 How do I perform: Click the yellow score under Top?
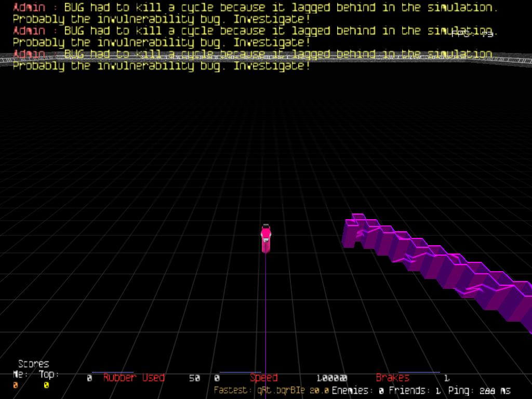click(46, 385)
